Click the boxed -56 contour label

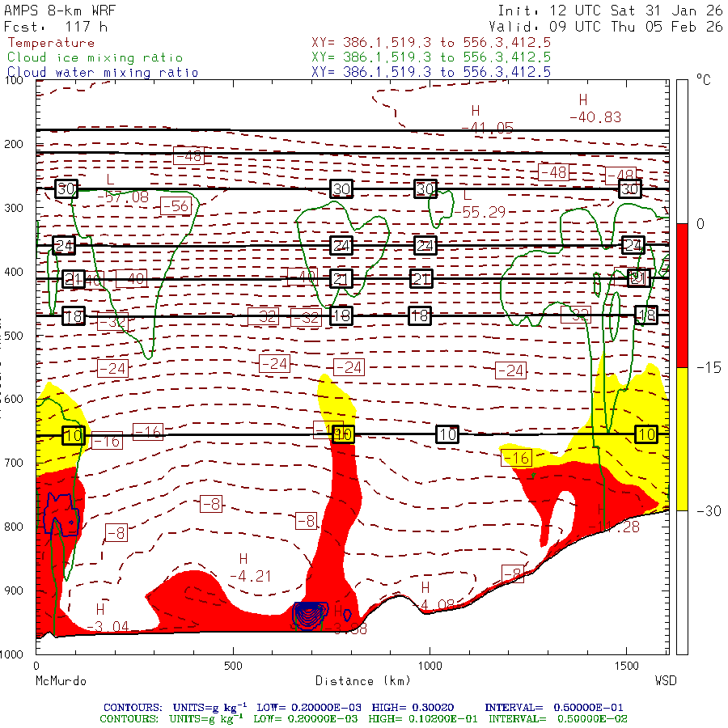point(176,206)
